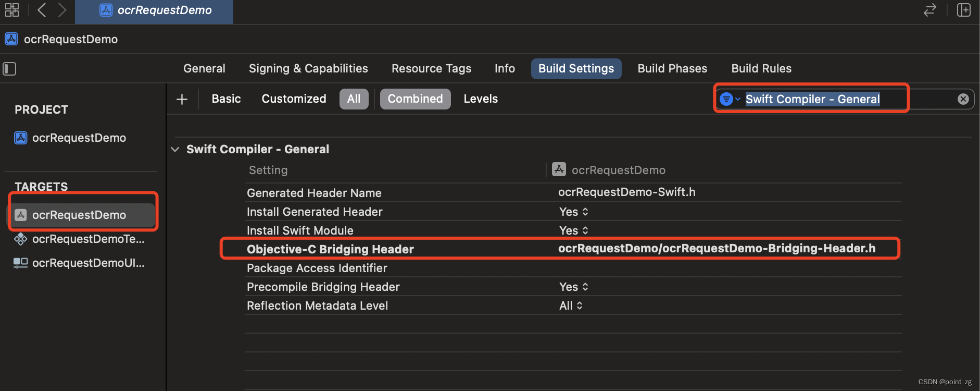
Task: Select the Objective-C Bridging Header row
Action: coord(561,249)
